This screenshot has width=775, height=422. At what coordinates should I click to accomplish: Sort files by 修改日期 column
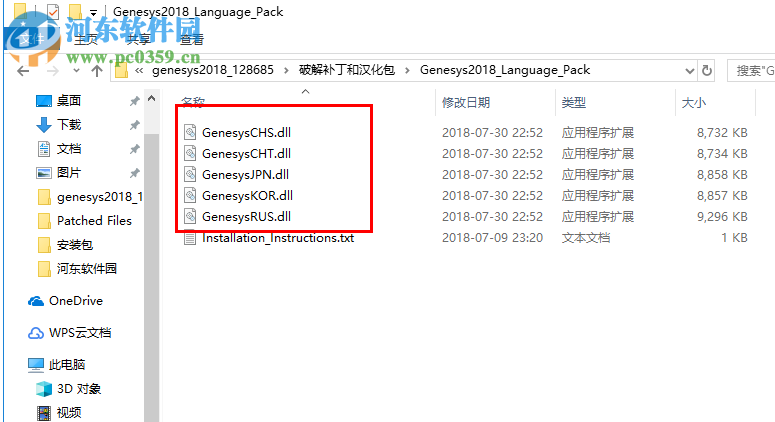(x=466, y=102)
